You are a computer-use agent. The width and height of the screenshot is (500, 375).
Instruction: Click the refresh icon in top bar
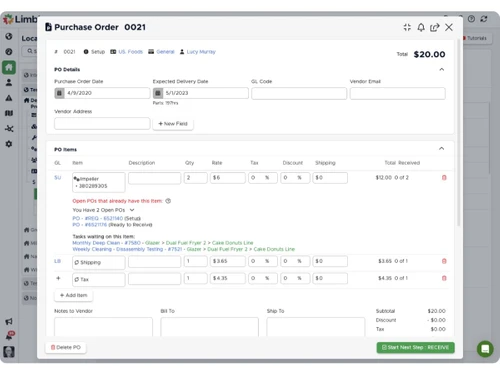pyautogui.click(x=484, y=19)
